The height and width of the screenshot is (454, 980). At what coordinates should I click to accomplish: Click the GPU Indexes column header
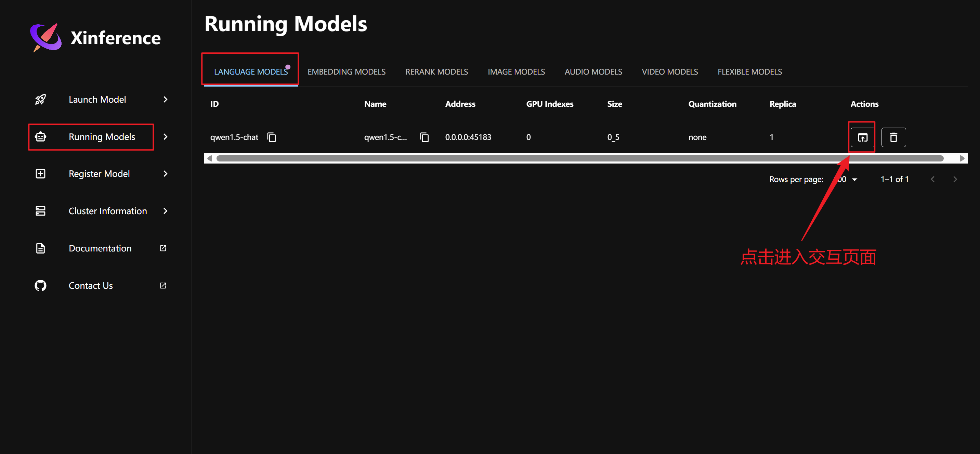coord(549,104)
